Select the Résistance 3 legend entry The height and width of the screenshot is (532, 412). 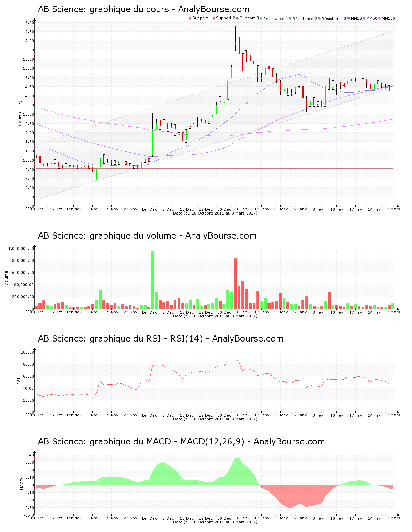[x=333, y=19]
